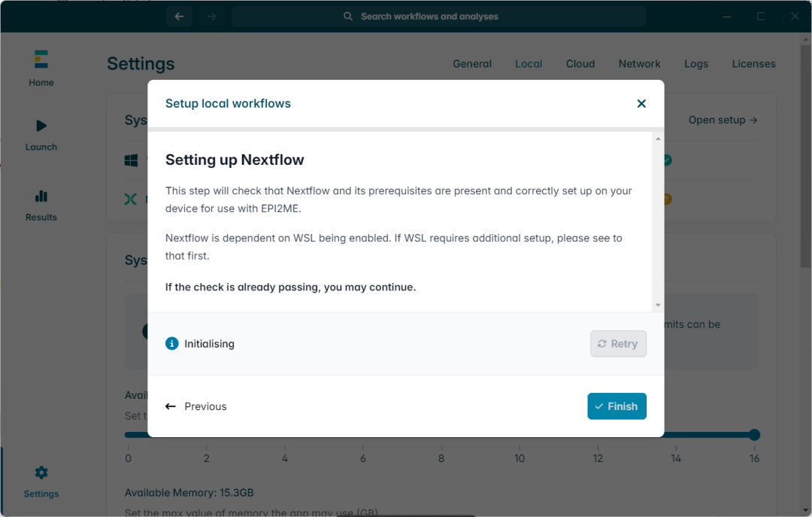Click the Finish button

pyautogui.click(x=617, y=406)
